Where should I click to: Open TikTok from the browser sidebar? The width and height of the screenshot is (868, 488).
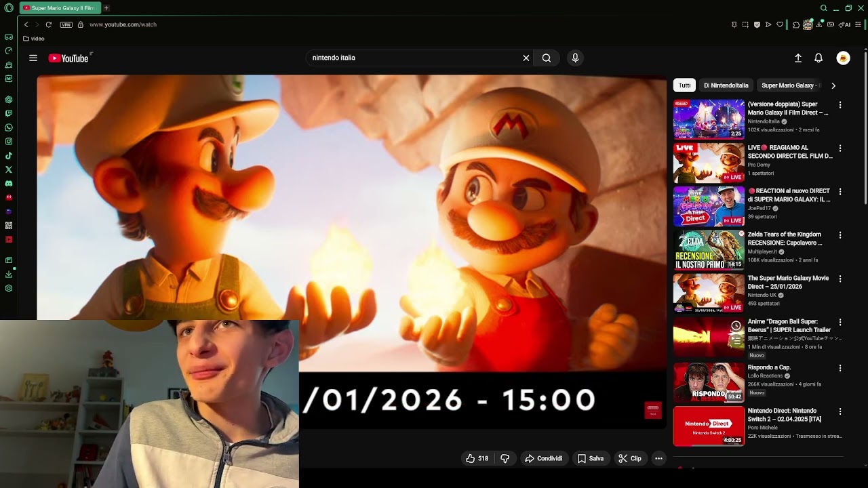[9, 155]
